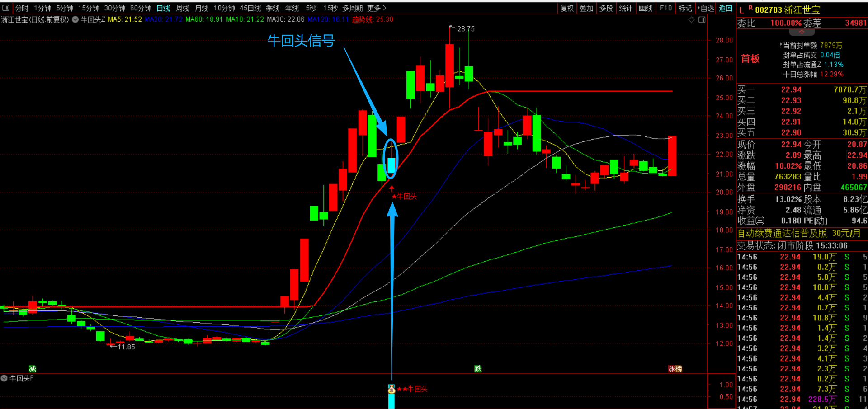Select the 5分钟 period tab
This screenshot has height=409, width=868.
(65, 8)
